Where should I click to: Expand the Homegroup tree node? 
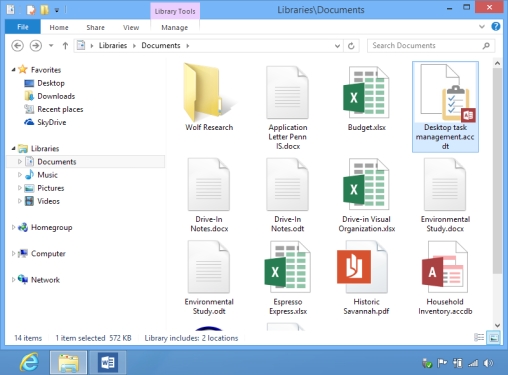click(13, 227)
